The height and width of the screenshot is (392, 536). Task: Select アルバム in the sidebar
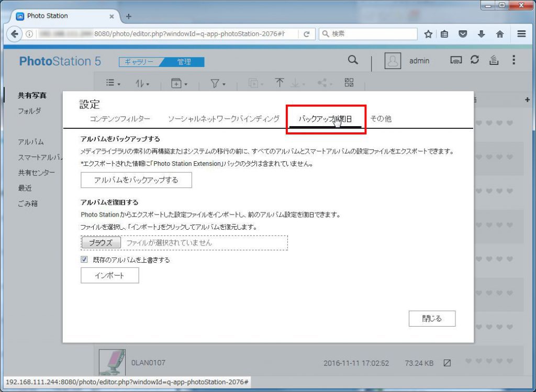31,142
